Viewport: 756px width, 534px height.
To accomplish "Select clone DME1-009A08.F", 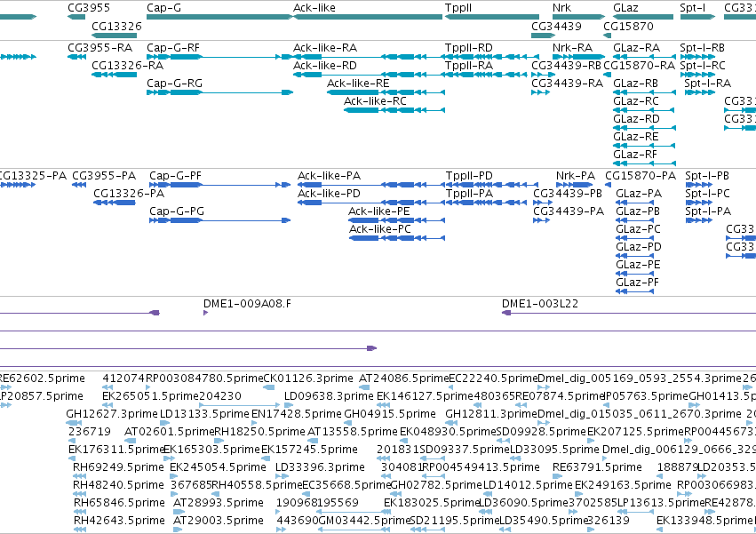I will tap(205, 313).
